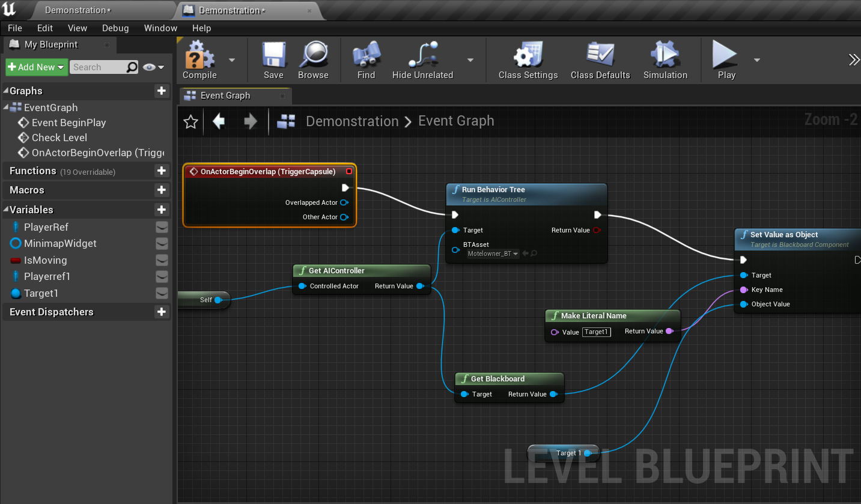Toggle Target1 variable visibility eye

pos(162,293)
